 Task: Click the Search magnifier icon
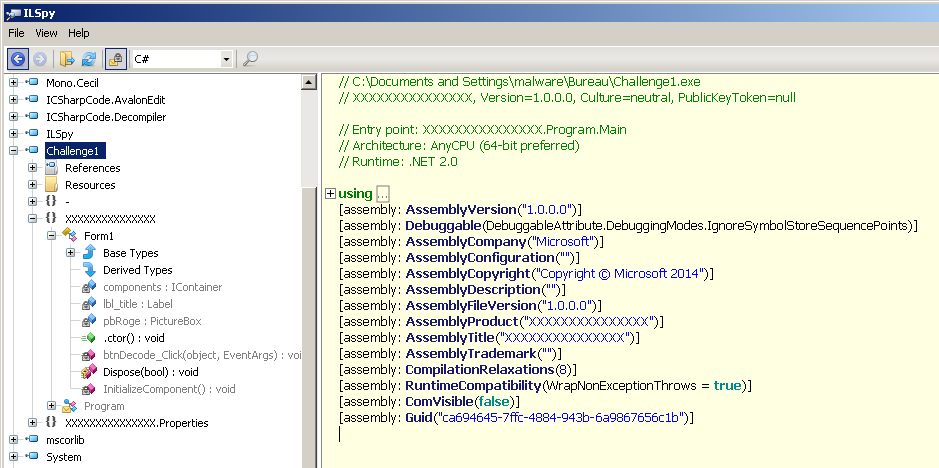click(x=250, y=59)
